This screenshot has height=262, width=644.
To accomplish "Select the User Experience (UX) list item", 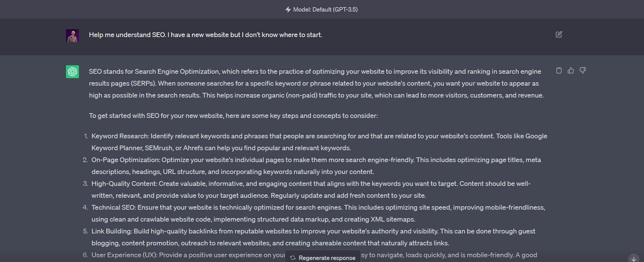I will (186, 255).
